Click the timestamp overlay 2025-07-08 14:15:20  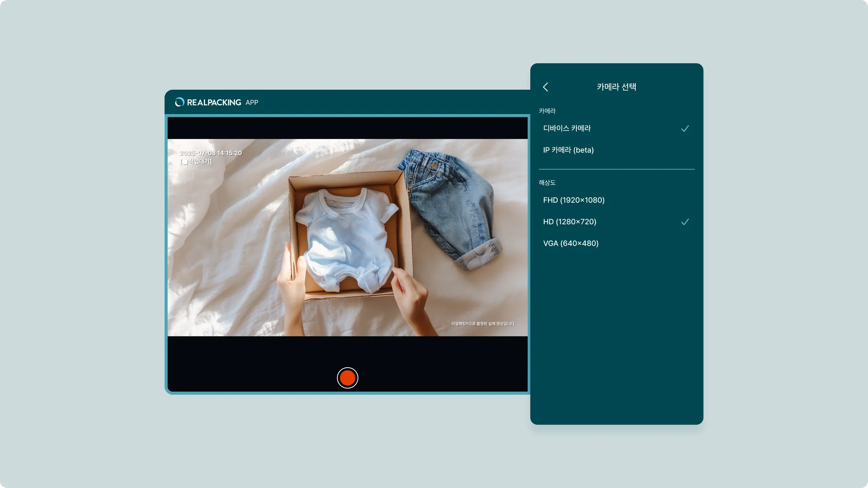(x=211, y=153)
